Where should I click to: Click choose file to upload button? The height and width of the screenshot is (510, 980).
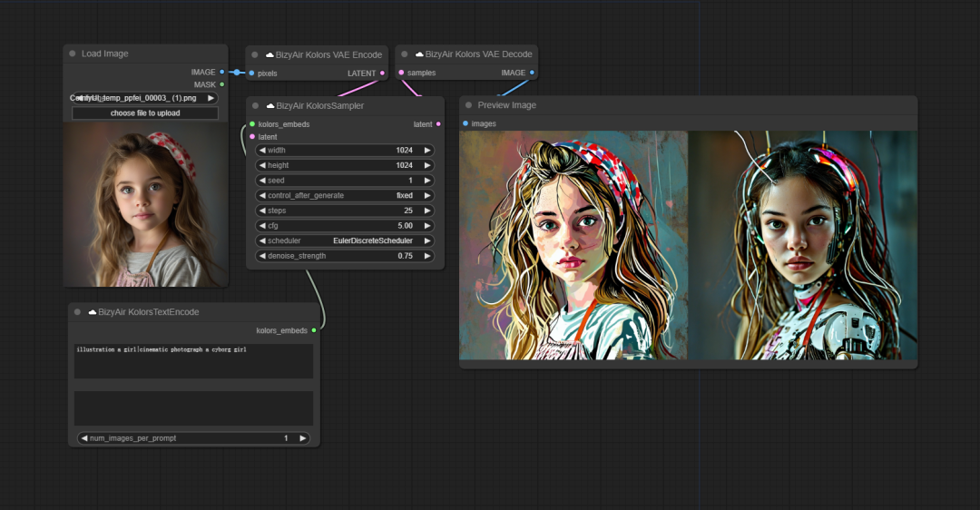click(x=145, y=113)
